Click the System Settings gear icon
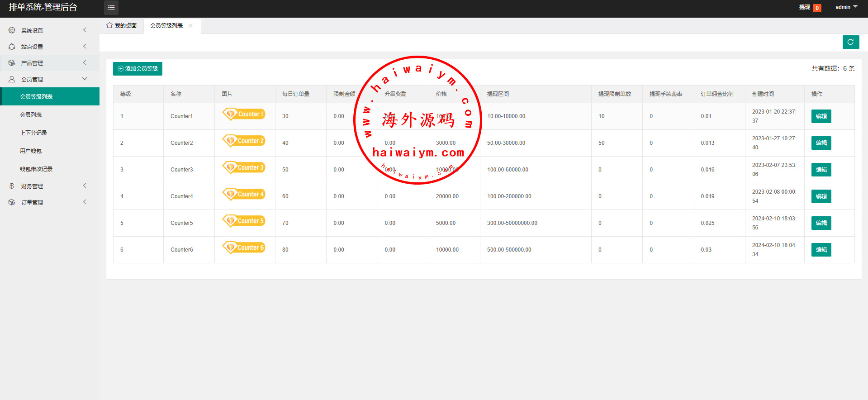 tap(12, 30)
